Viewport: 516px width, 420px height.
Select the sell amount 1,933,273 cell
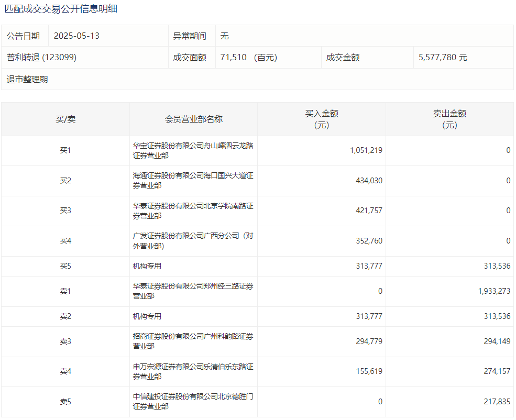(x=494, y=291)
